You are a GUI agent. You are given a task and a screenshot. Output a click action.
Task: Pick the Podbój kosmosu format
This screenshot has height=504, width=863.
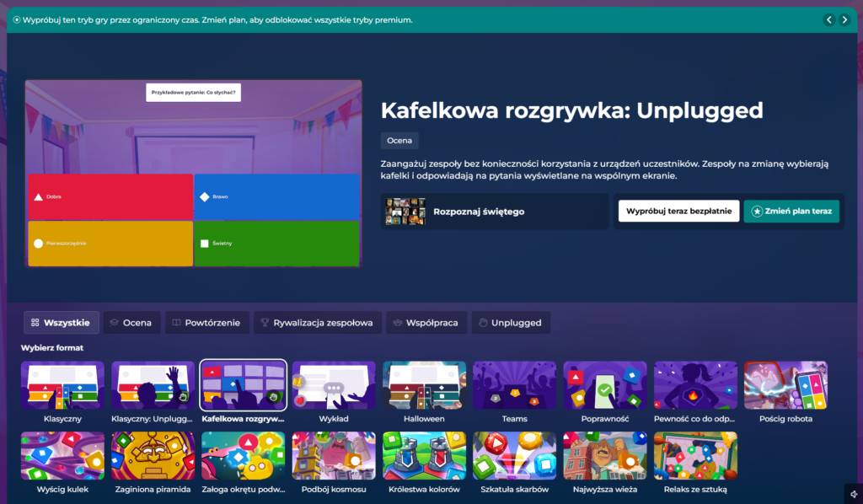point(334,456)
